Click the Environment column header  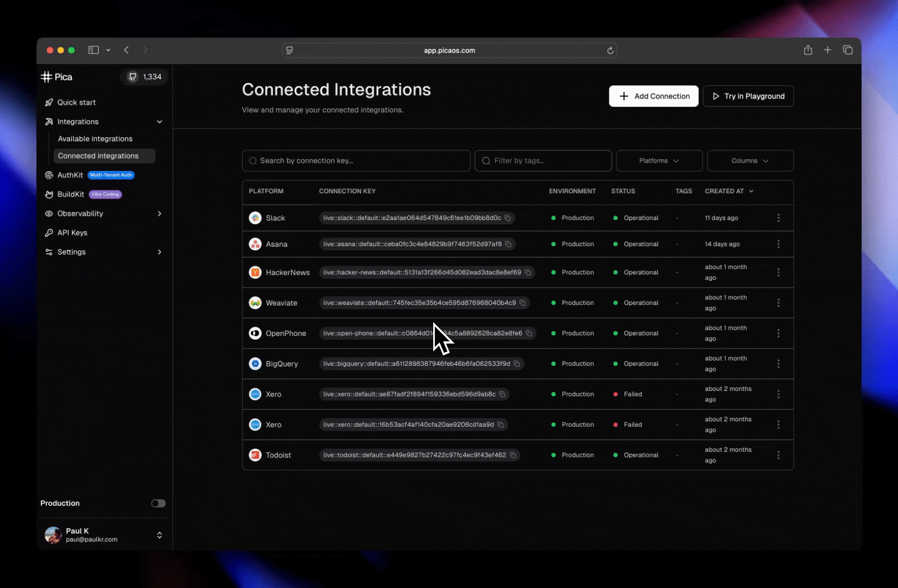tap(572, 191)
